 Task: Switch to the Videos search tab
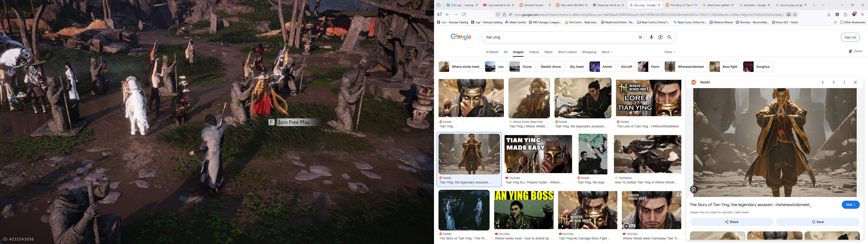tap(534, 52)
